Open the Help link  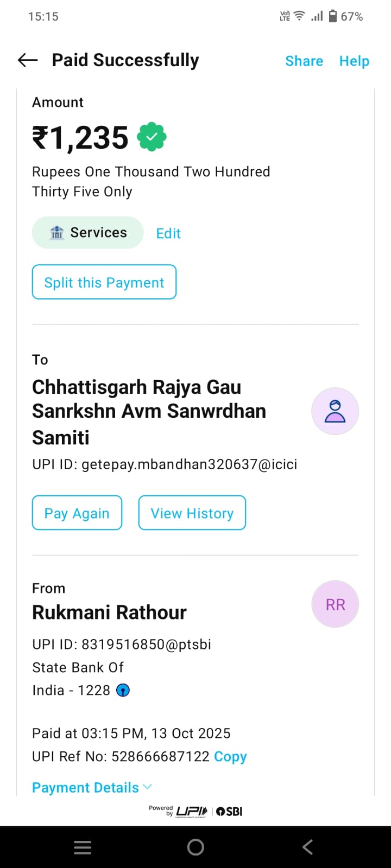tap(354, 61)
